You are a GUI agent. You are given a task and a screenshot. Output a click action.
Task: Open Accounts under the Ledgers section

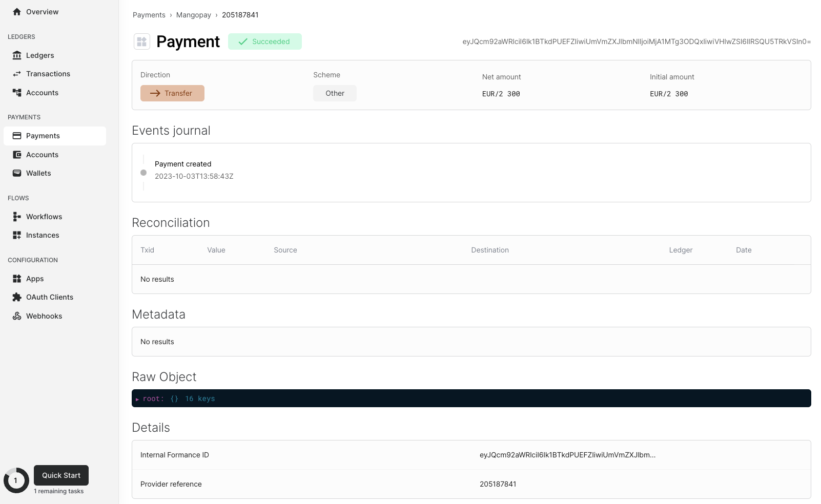(42, 93)
